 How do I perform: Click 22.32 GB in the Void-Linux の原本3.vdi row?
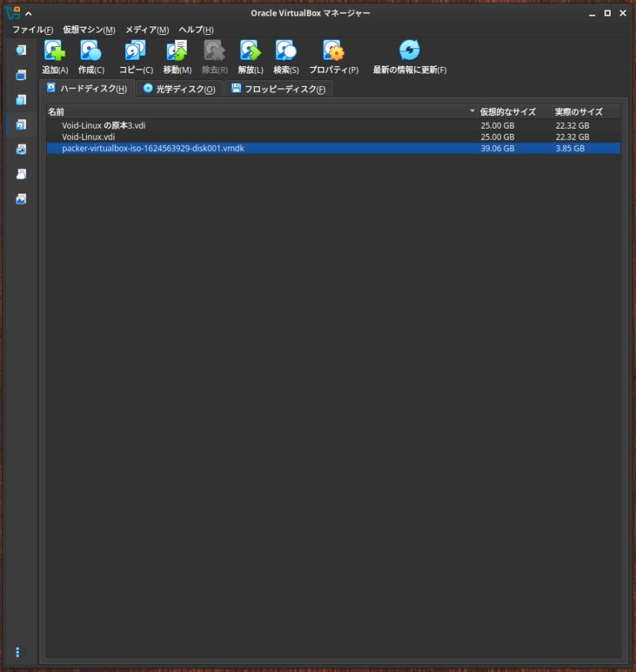click(x=572, y=126)
